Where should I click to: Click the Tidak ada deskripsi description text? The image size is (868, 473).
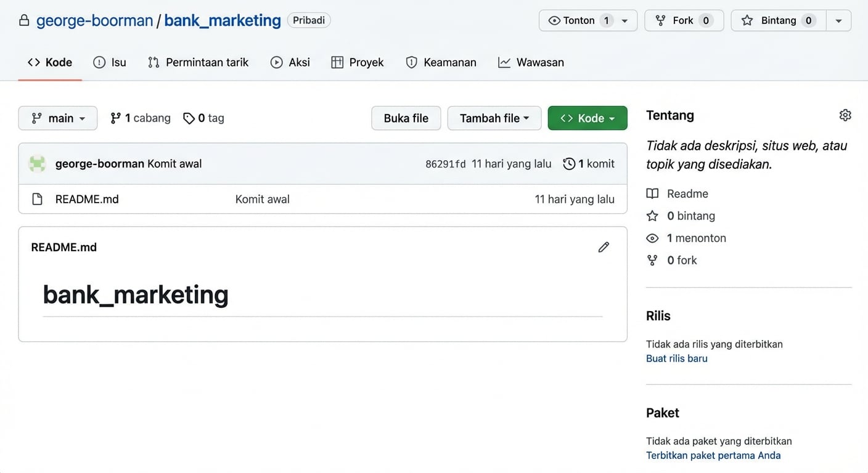click(747, 155)
